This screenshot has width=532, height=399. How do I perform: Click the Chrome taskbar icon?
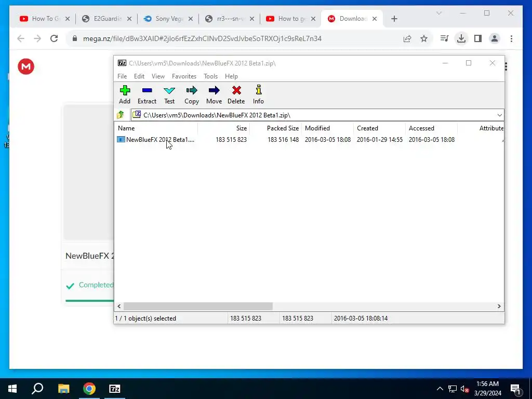[89, 389]
